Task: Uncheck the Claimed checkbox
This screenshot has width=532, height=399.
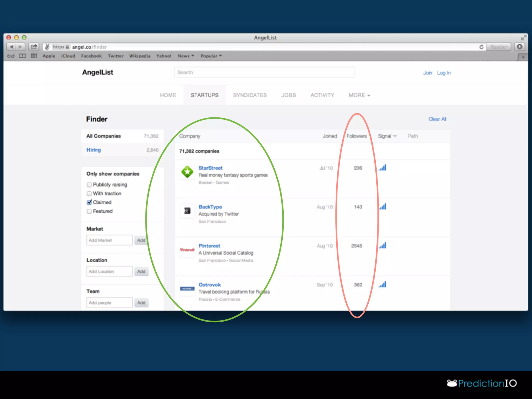Action: pos(89,202)
